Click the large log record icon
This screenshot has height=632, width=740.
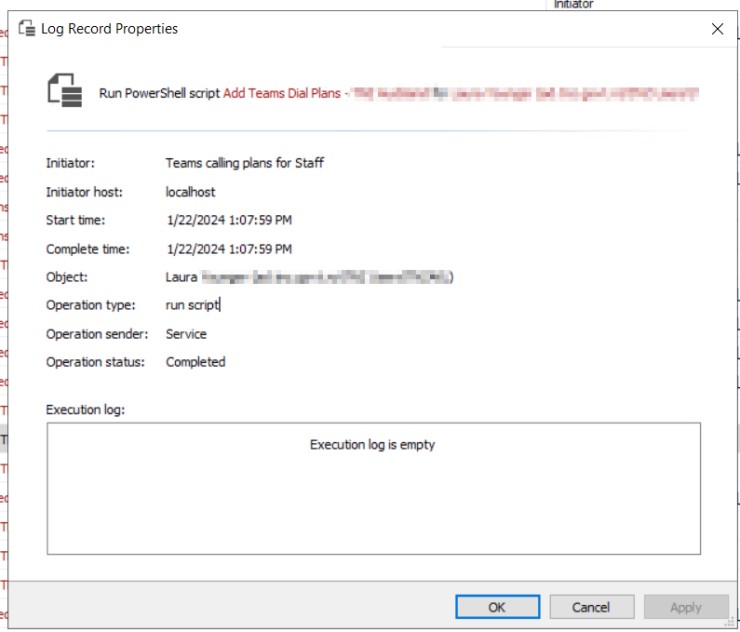pyautogui.click(x=65, y=92)
